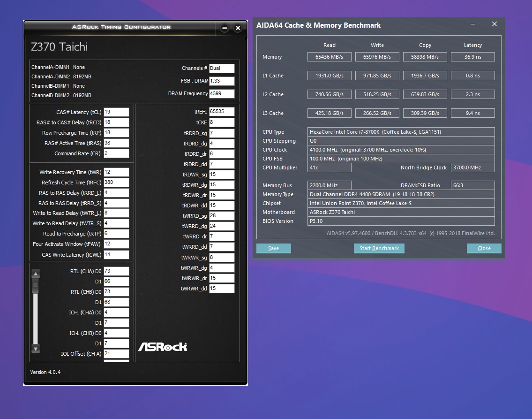Click the RTL list scroll down arrow

(x=36, y=348)
